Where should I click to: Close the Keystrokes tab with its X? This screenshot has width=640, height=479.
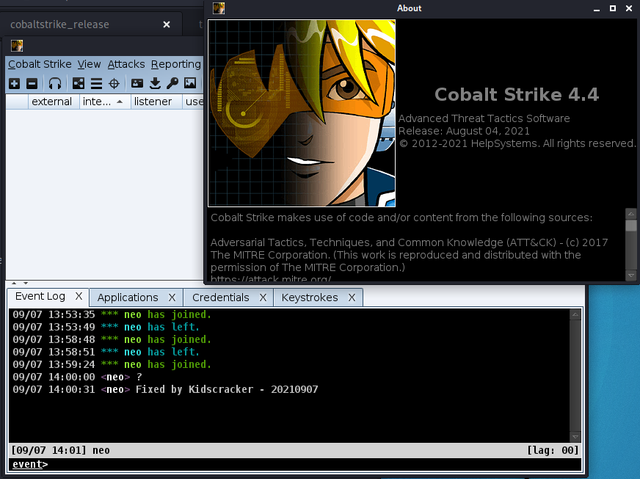click(352, 297)
